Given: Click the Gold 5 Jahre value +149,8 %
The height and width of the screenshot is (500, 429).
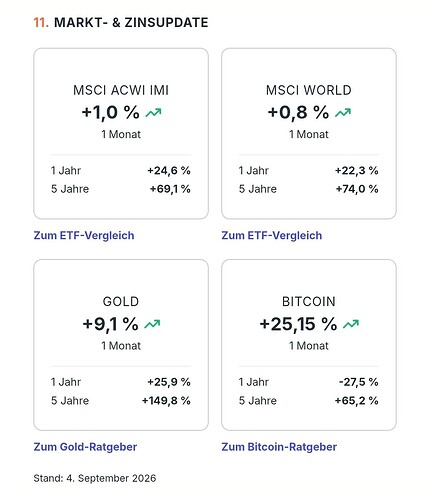Looking at the screenshot, I should pos(166,400).
